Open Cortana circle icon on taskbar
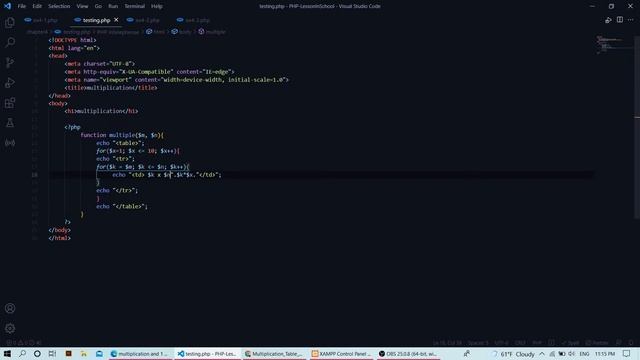 pos(37,354)
